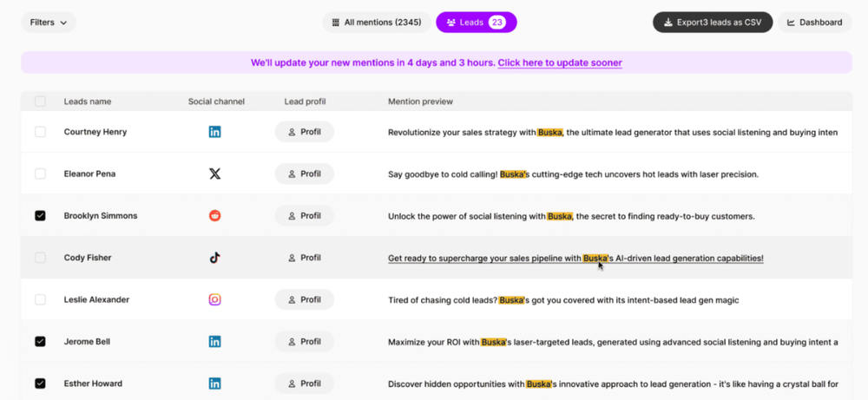Image resolution: width=868 pixels, height=400 pixels.
Task: Open mention starting 'Say goodbye to cold calling'
Action: [x=573, y=174]
